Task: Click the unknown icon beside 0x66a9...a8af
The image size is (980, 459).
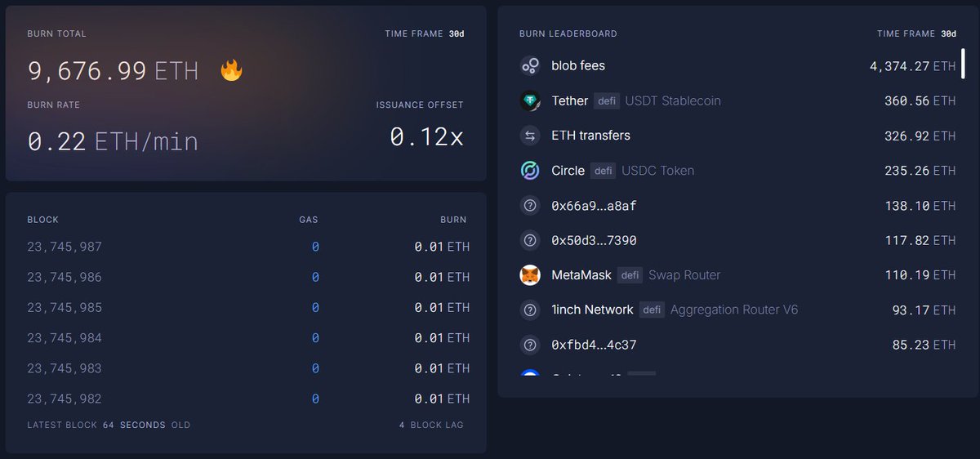Action: click(x=530, y=206)
